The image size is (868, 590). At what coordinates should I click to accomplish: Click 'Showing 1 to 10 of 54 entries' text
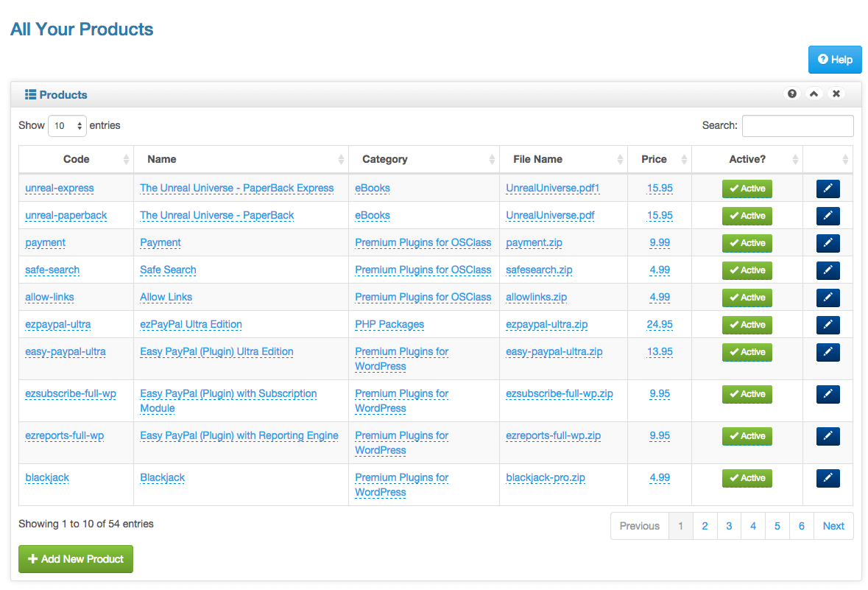tap(86, 524)
